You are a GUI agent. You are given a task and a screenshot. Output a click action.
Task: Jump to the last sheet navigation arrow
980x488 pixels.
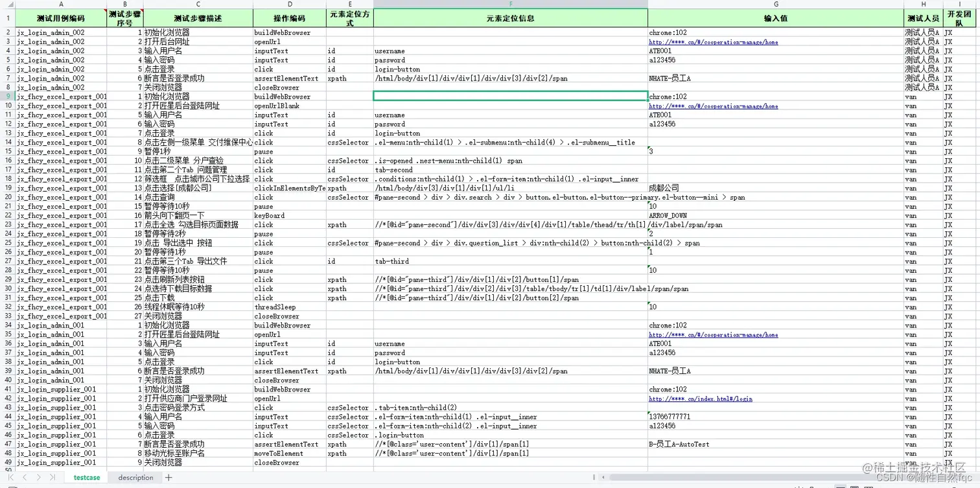point(52,477)
